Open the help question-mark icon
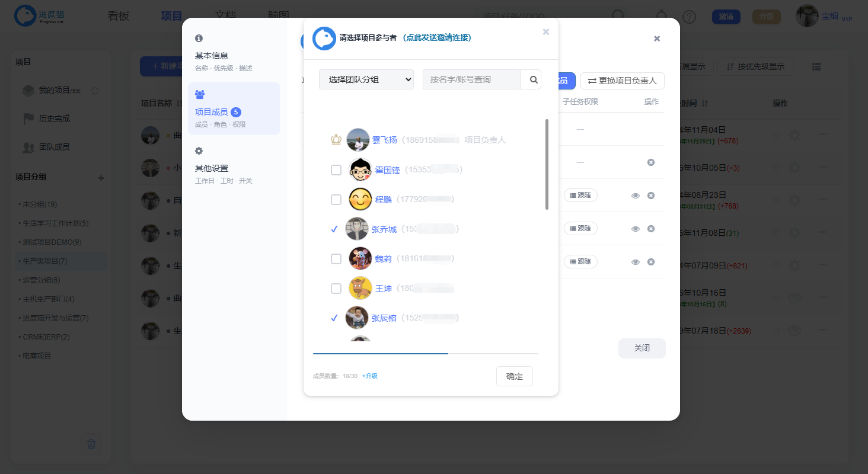 pos(689,17)
